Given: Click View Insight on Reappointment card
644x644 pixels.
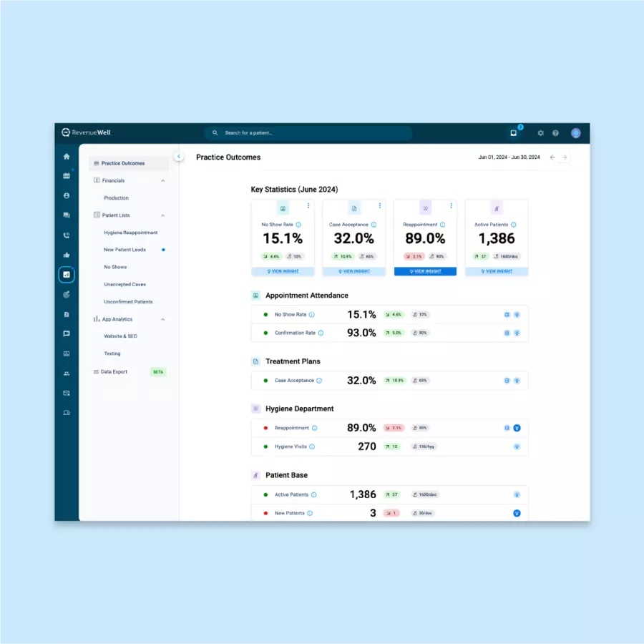Looking at the screenshot, I should pyautogui.click(x=425, y=271).
